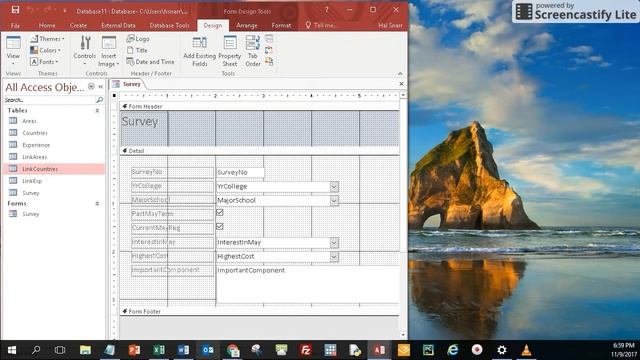The height and width of the screenshot is (360, 640).
Task: Toggle the PartMayTerm checkbox
Action: 220,213
